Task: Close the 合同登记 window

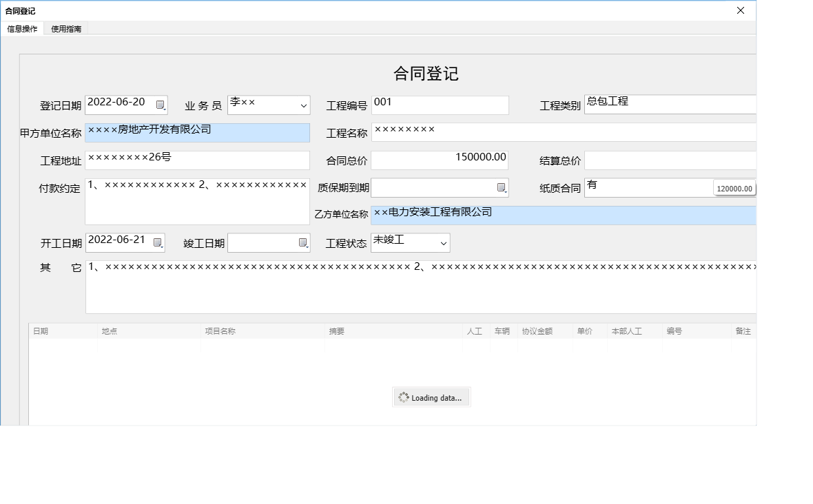Action: click(x=740, y=10)
